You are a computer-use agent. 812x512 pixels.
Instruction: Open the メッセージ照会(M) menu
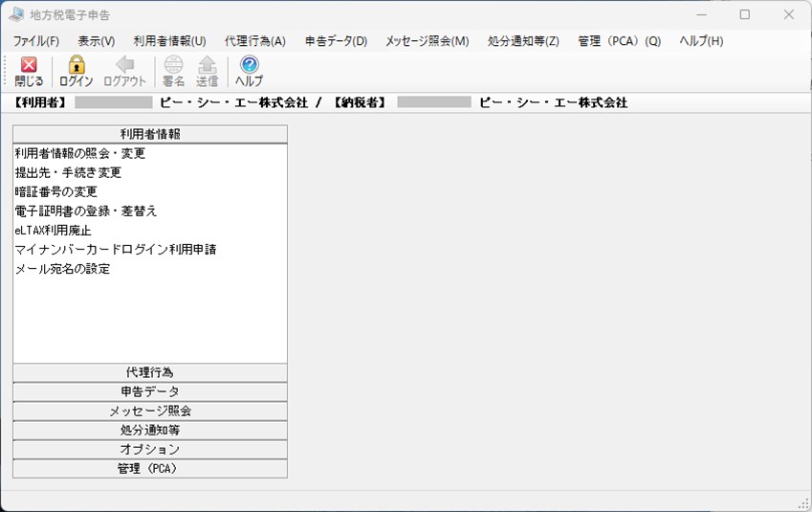pos(427,41)
